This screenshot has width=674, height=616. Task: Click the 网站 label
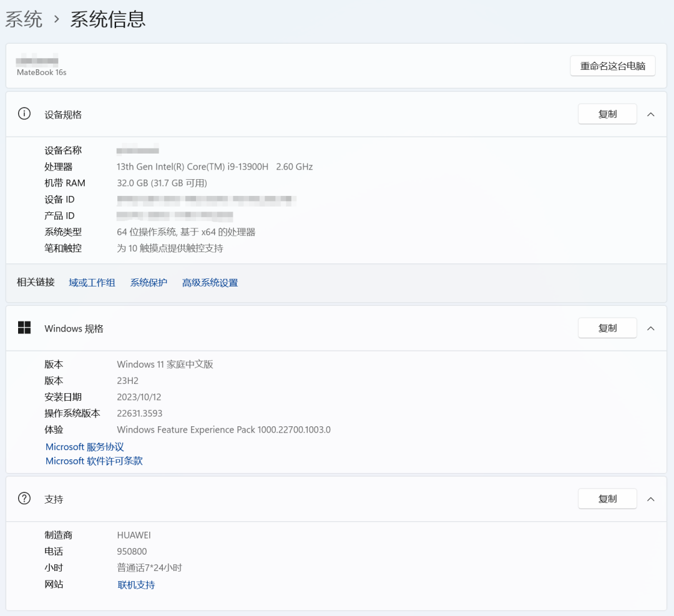(x=54, y=584)
